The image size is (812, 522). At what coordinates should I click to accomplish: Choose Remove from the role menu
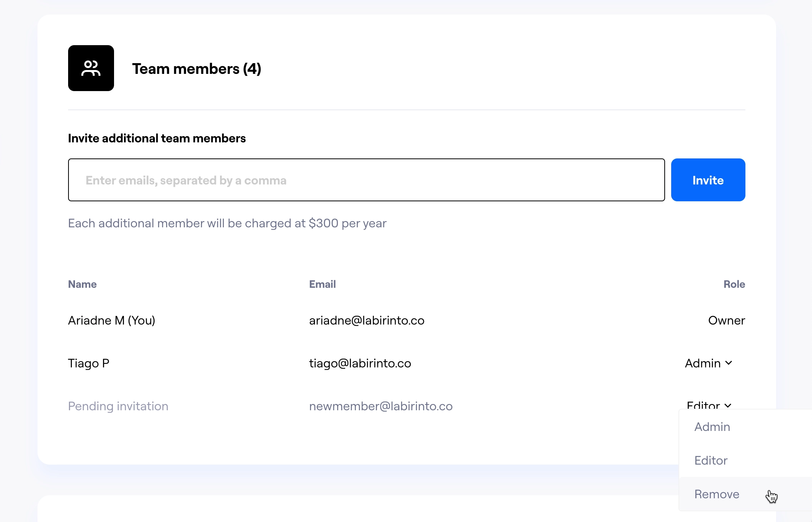[x=716, y=494]
